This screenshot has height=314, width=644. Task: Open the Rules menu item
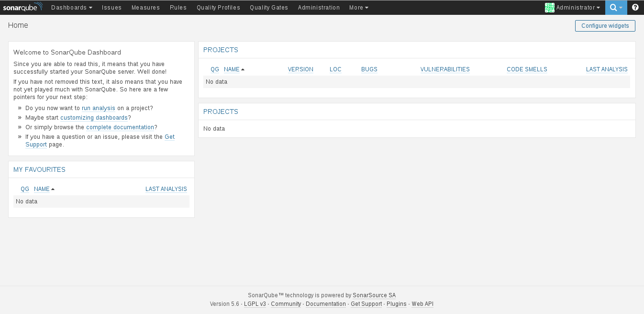tap(178, 8)
